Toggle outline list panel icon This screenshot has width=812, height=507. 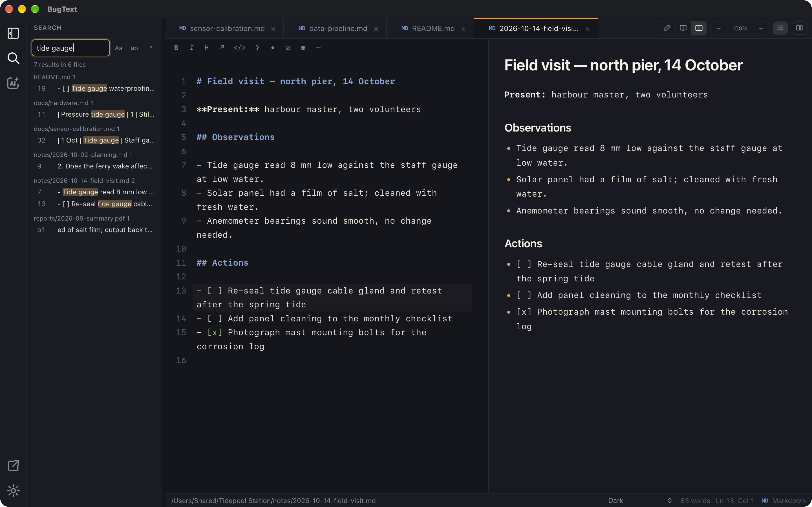[x=780, y=28]
